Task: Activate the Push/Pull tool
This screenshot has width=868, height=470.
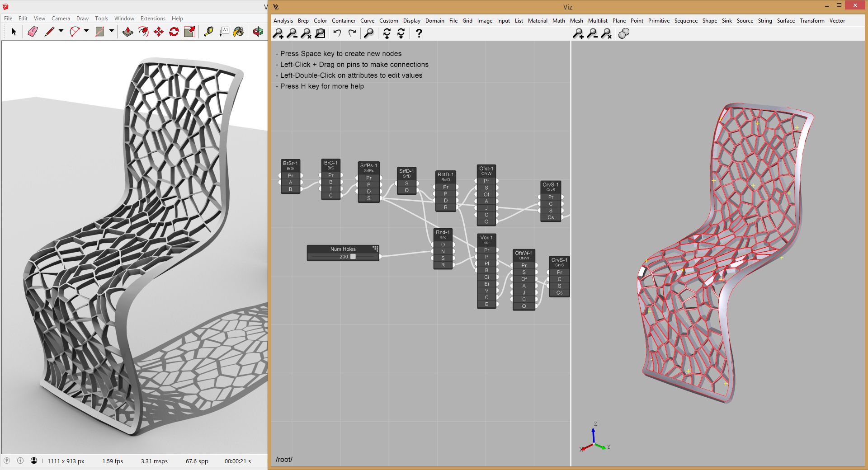Action: (x=128, y=32)
